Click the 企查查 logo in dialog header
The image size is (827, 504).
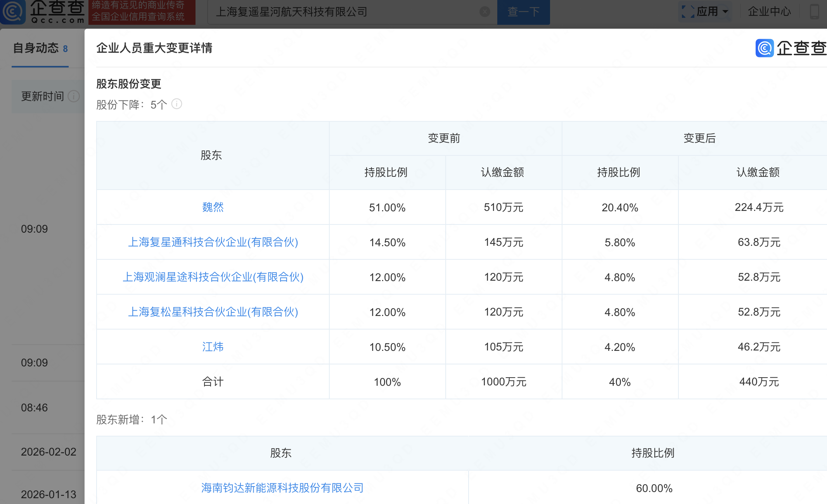pos(791,48)
